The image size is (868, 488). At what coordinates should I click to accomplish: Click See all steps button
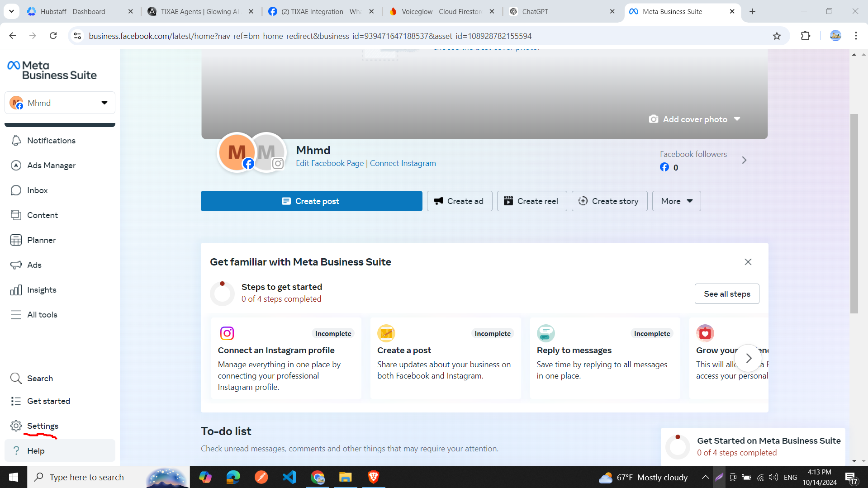[727, 294]
